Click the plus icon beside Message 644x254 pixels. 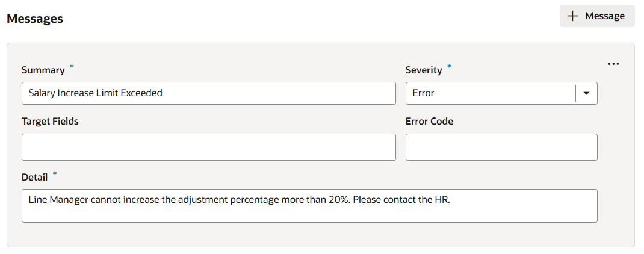(572, 16)
